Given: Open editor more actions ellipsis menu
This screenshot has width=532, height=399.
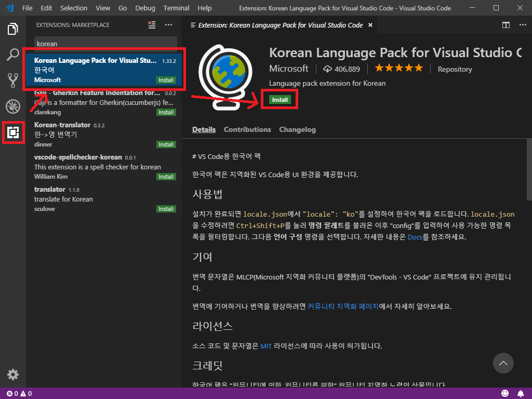Looking at the screenshot, I should tap(523, 25).
